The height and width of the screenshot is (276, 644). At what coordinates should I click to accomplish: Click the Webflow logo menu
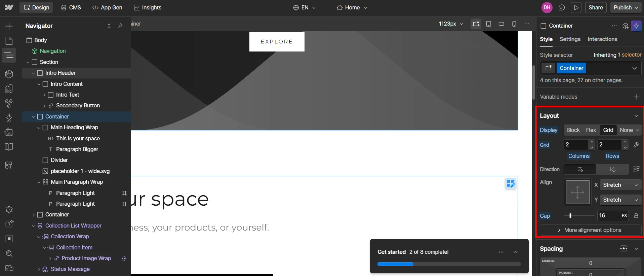coord(9,7)
